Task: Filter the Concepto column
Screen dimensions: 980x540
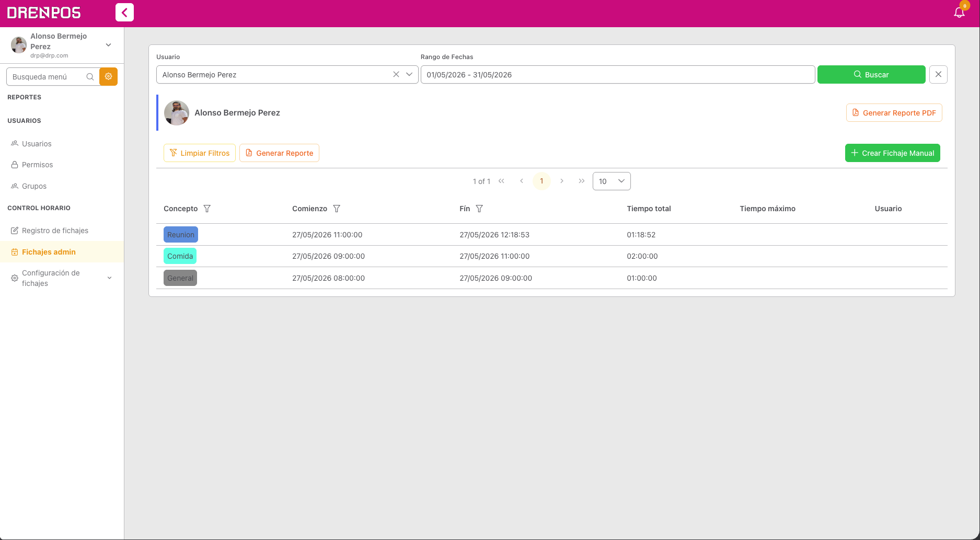Action: (207, 209)
